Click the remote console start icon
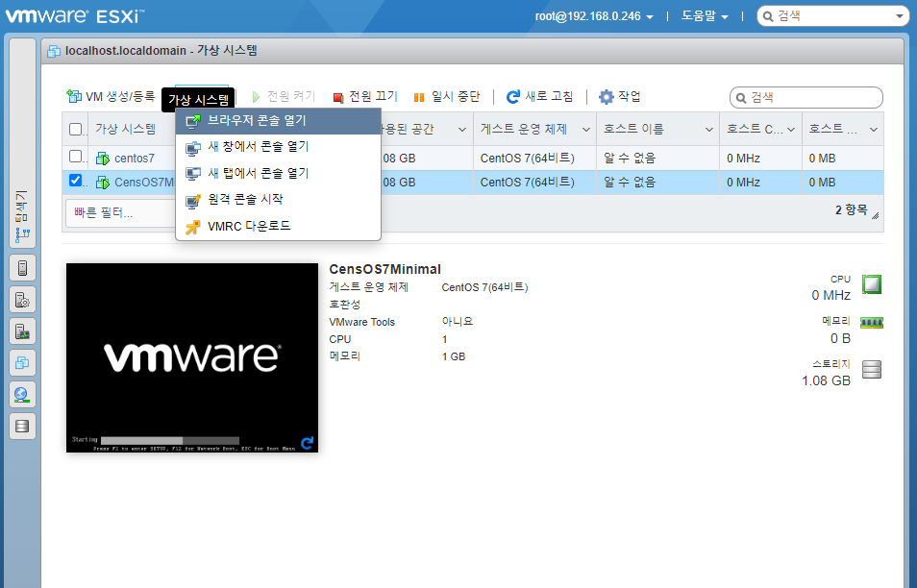917x588 pixels. click(x=193, y=201)
